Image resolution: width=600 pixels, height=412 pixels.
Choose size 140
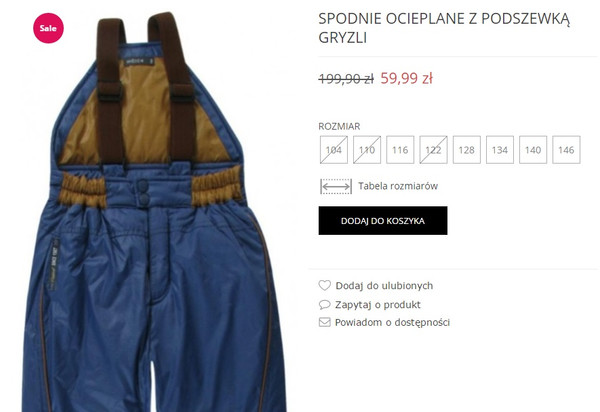click(x=533, y=150)
